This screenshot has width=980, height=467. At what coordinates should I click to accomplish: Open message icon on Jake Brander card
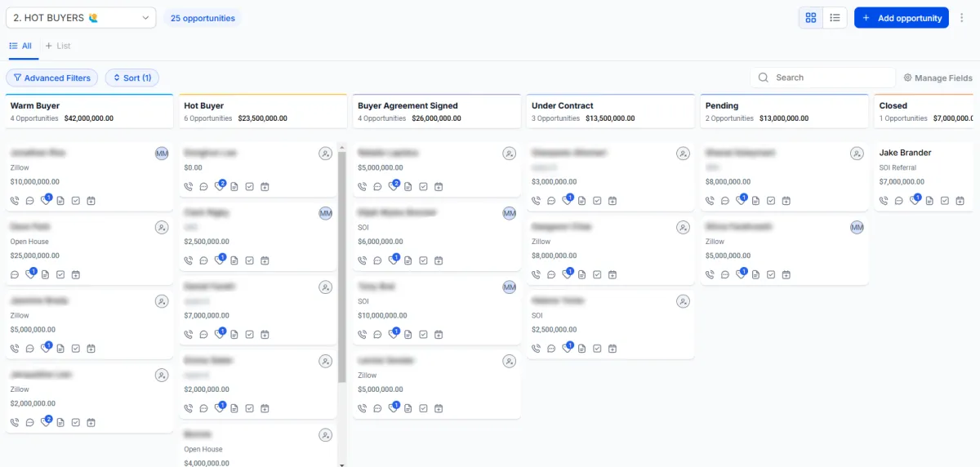click(x=898, y=200)
